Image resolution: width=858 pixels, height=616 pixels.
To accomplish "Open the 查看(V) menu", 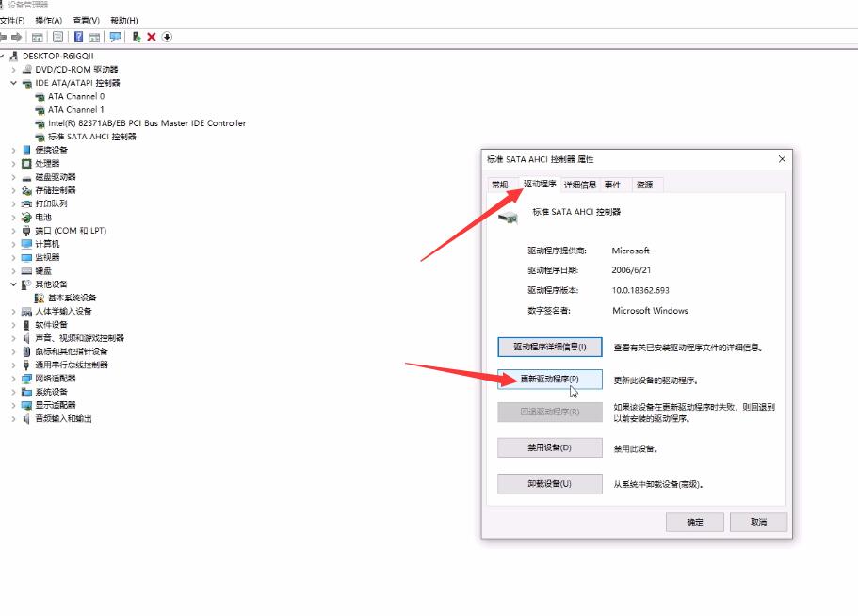I will coord(87,20).
